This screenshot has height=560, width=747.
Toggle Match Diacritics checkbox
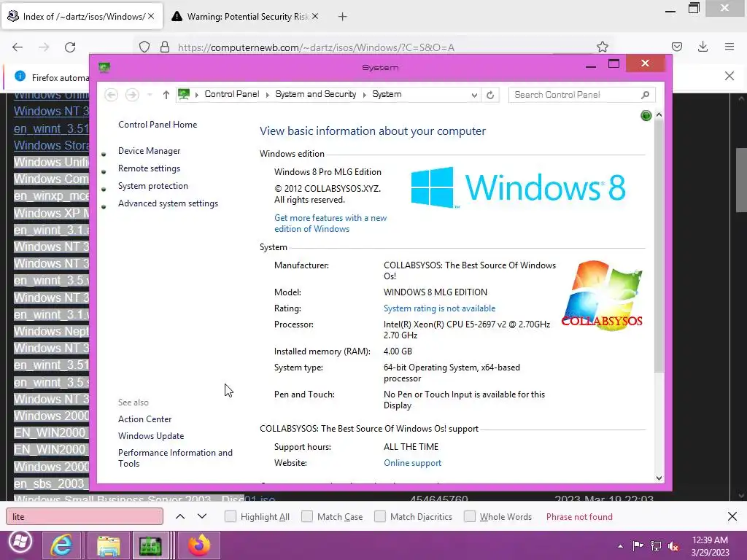pyautogui.click(x=379, y=516)
